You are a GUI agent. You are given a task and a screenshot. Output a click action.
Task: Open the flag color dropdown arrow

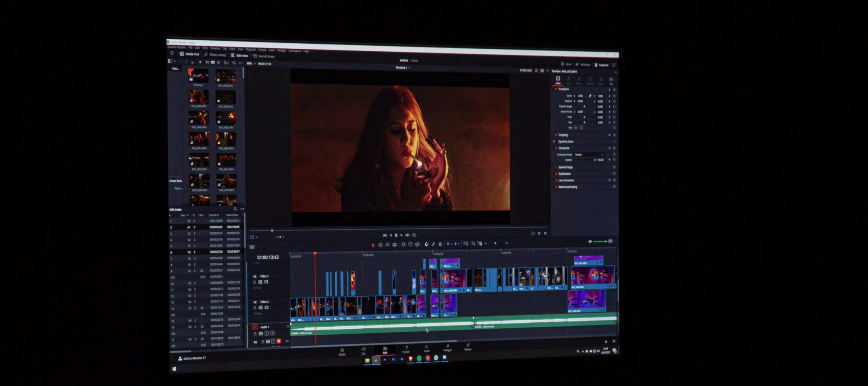pos(451,244)
